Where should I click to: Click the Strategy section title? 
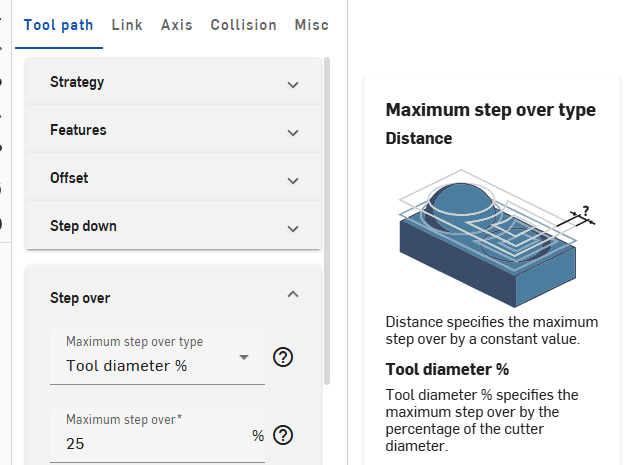77,82
